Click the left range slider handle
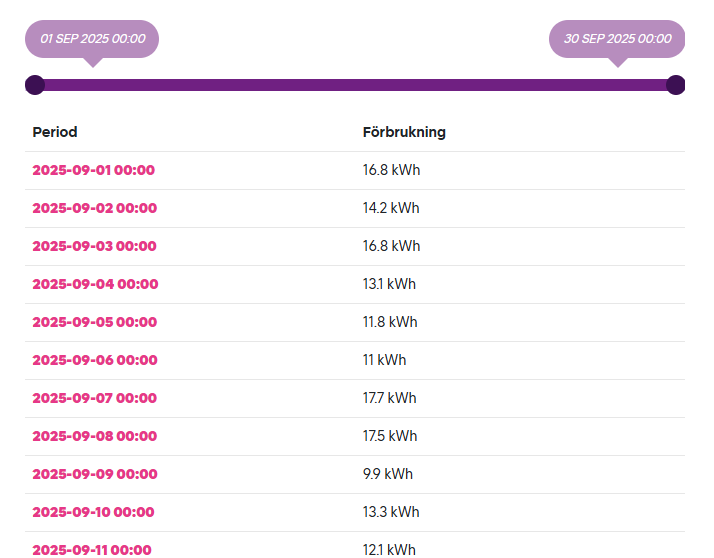 [35, 85]
